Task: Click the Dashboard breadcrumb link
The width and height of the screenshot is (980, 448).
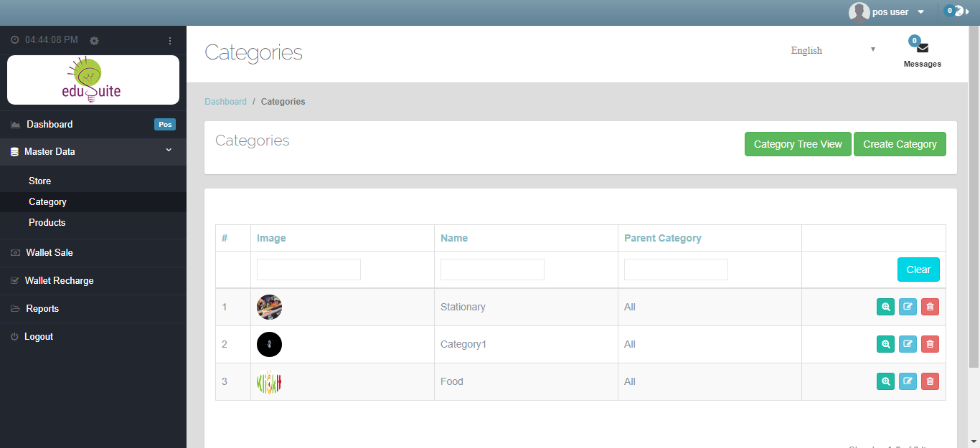Action: [225, 102]
